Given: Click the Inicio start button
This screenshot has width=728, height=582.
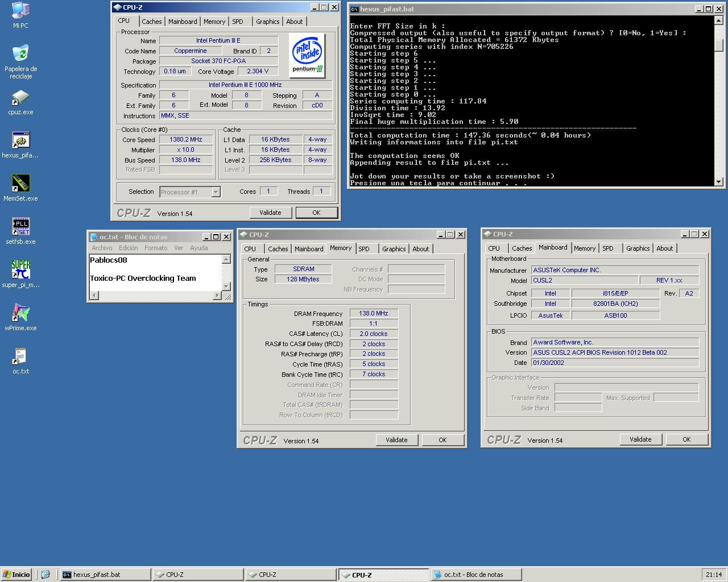Looking at the screenshot, I should (x=16, y=575).
